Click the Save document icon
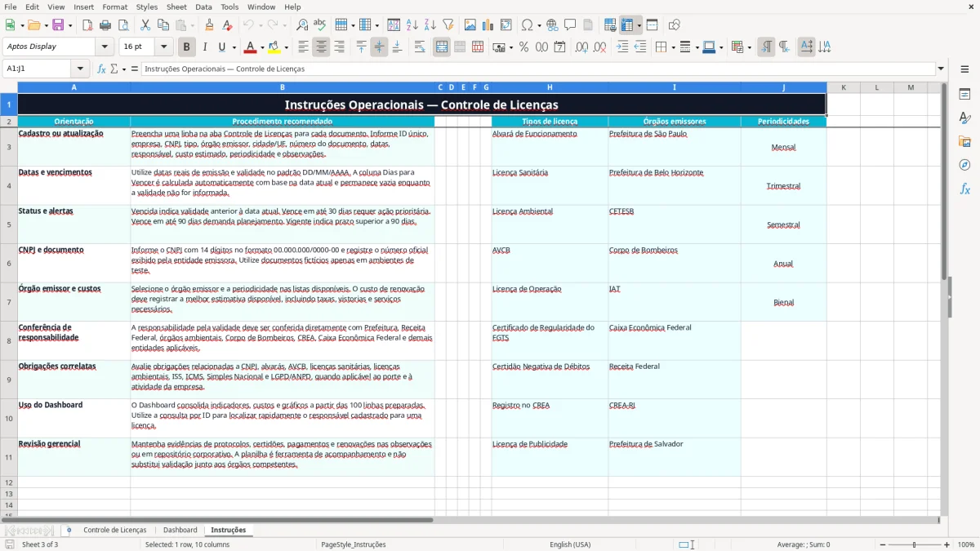 point(60,25)
